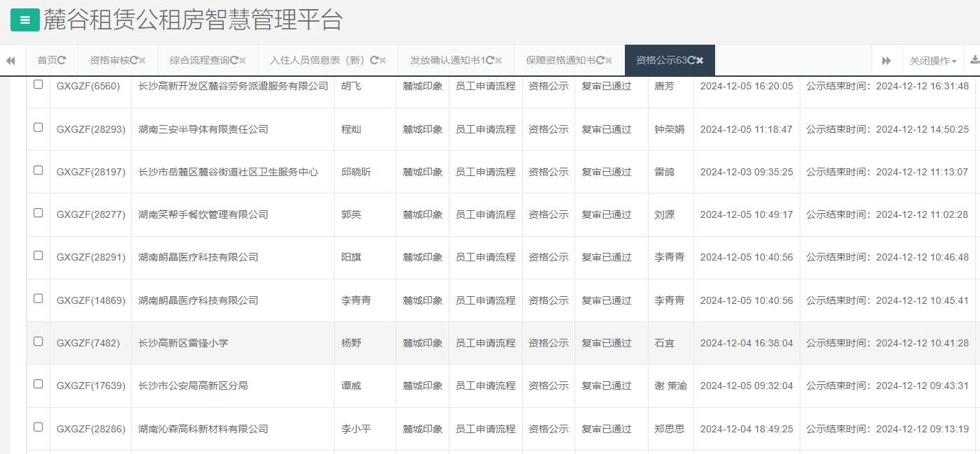Click the row for 湖南笑帮手餐饮管理有限公司
This screenshot has height=454, width=980.
tap(203, 214)
